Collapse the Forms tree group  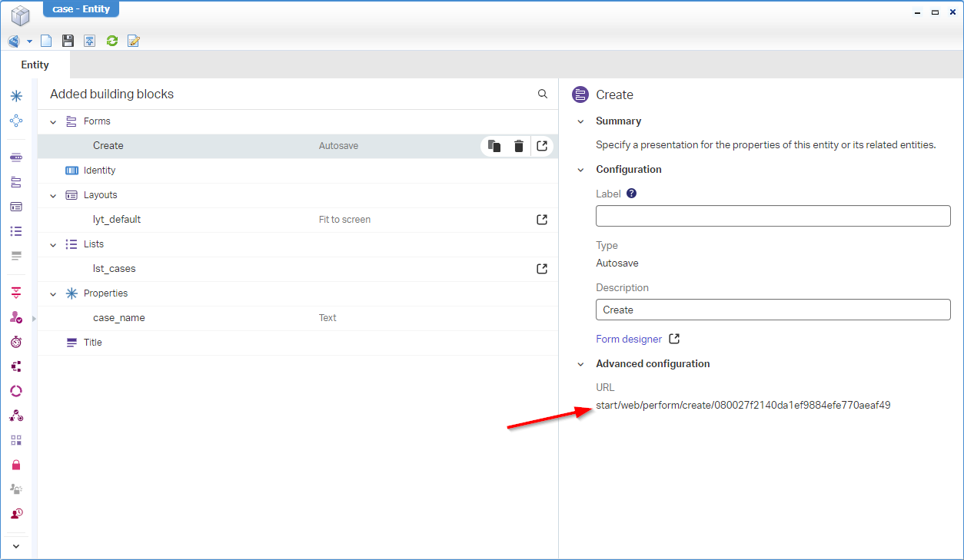(53, 121)
